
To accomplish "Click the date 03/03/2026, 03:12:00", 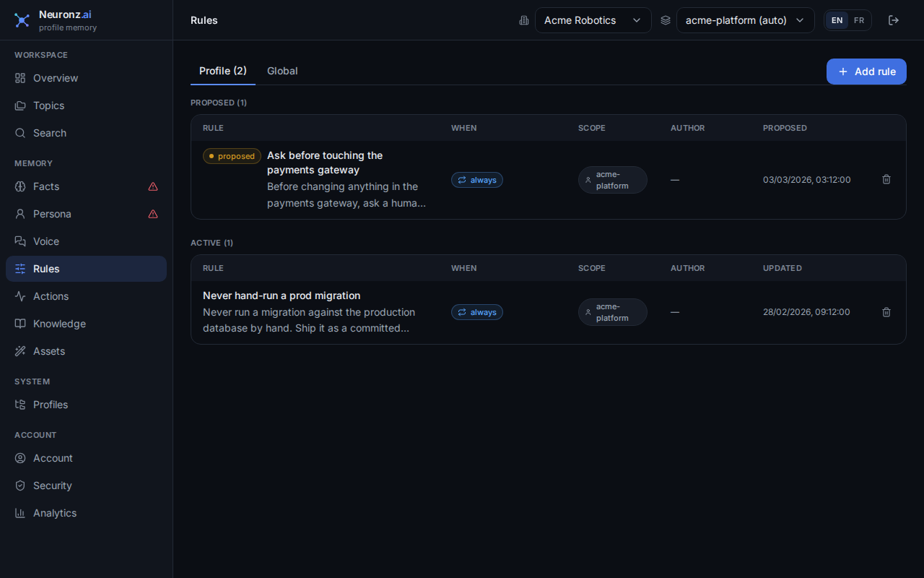I will [807, 180].
